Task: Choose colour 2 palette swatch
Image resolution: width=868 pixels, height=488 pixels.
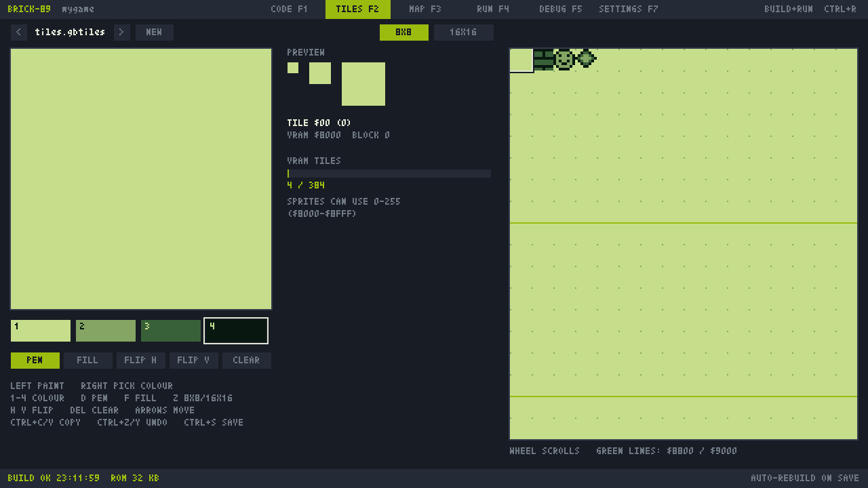Action: 106,331
